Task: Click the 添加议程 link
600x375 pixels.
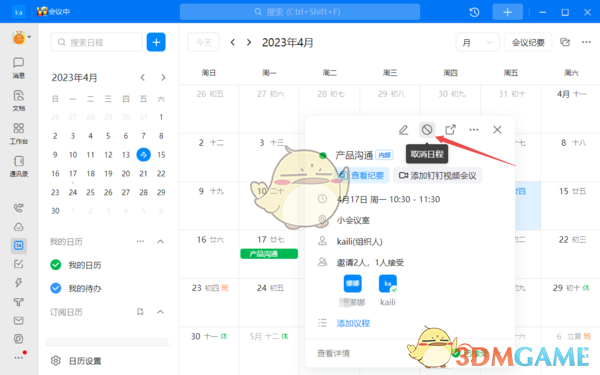Action: click(353, 323)
